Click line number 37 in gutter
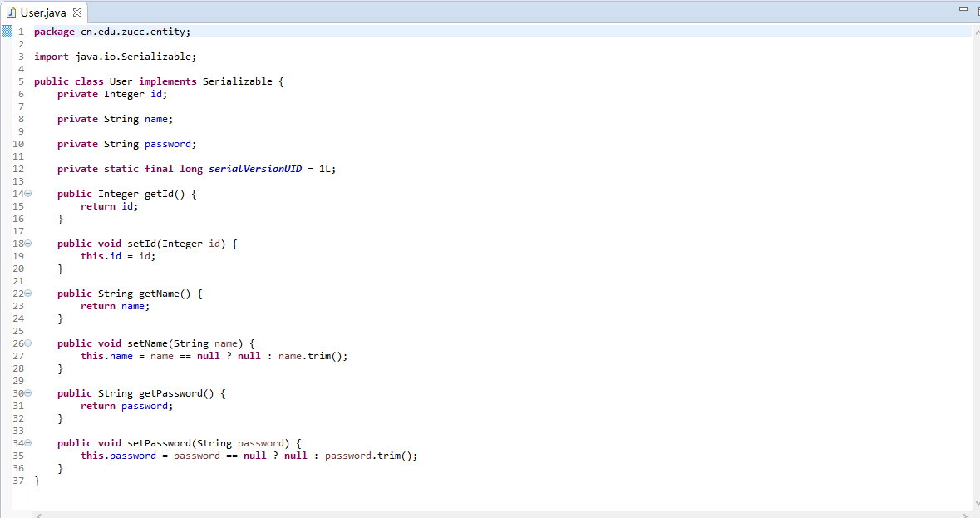Screen dimensions: 980x518 [18, 481]
